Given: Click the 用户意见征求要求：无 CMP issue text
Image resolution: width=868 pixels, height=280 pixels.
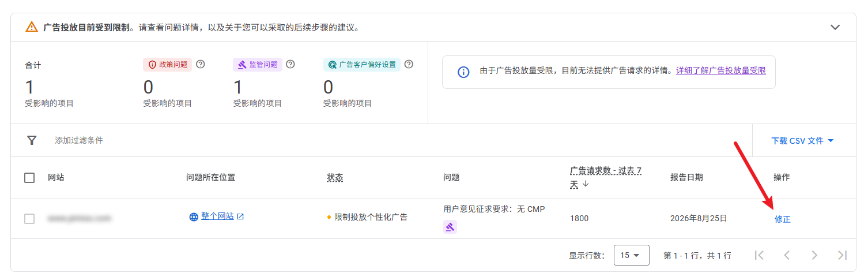Looking at the screenshot, I should [494, 209].
